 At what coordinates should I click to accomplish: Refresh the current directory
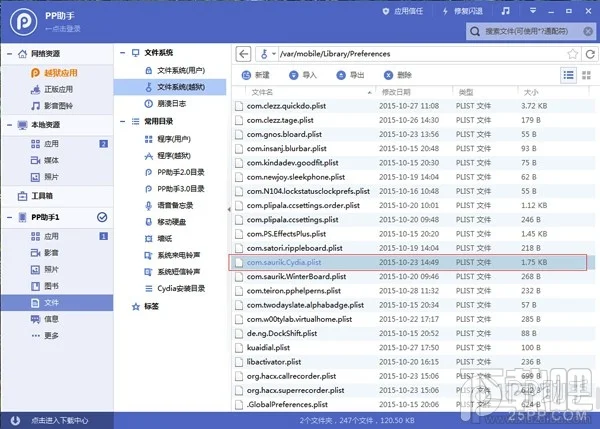pos(590,54)
